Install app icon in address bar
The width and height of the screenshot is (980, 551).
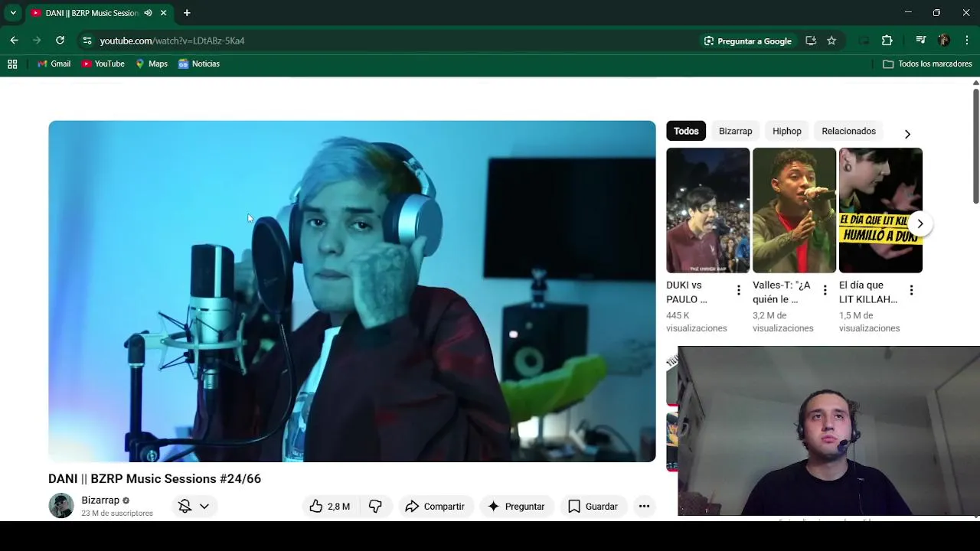tap(811, 41)
